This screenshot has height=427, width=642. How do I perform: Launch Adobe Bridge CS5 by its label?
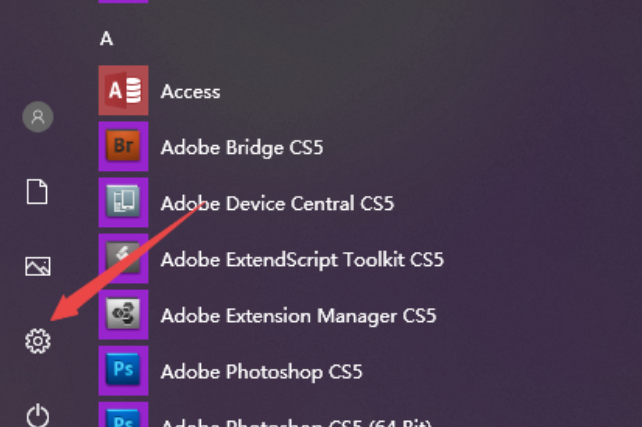[x=241, y=148]
